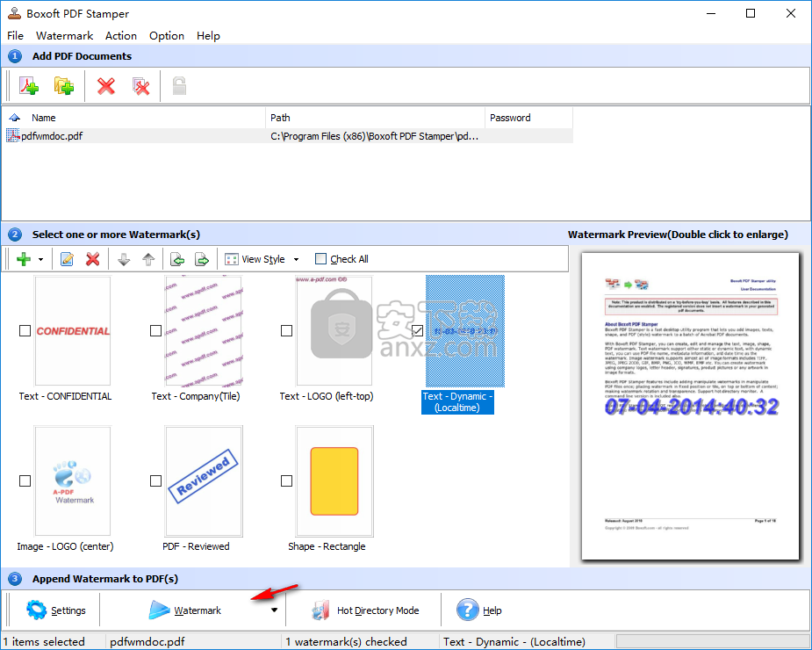This screenshot has width=812, height=650.
Task: Check the Shape - Rectangle watermark checkbox
Action: 286,481
